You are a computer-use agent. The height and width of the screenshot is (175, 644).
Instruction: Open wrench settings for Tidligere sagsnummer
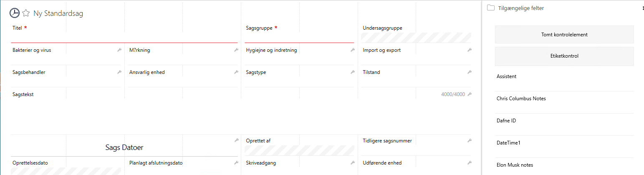tap(470, 141)
